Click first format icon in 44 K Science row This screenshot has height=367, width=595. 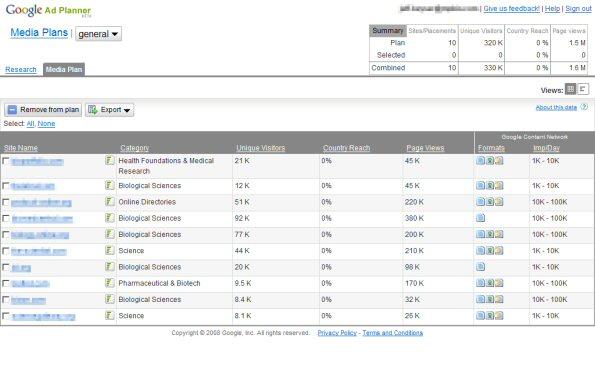tap(480, 250)
